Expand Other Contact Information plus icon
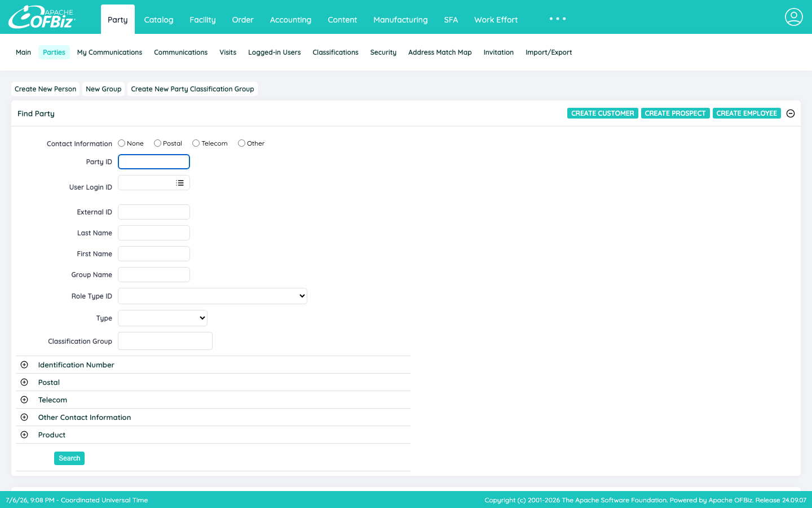 24,417
